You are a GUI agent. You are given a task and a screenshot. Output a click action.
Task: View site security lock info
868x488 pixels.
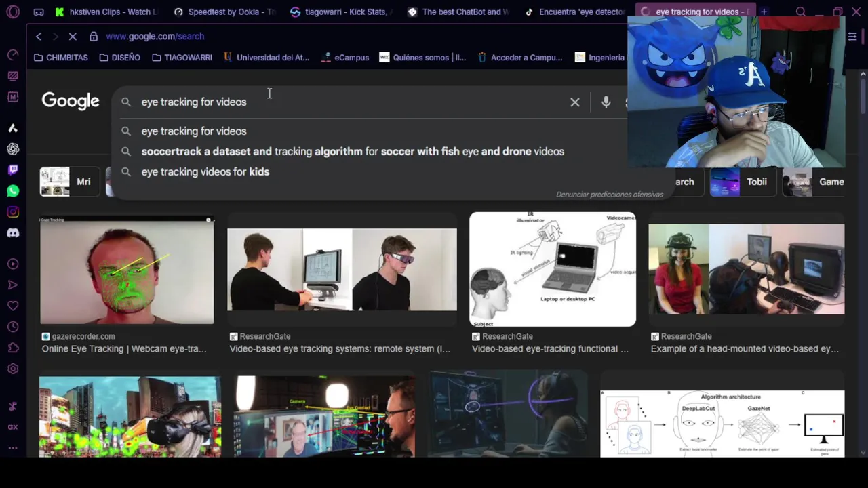93,36
